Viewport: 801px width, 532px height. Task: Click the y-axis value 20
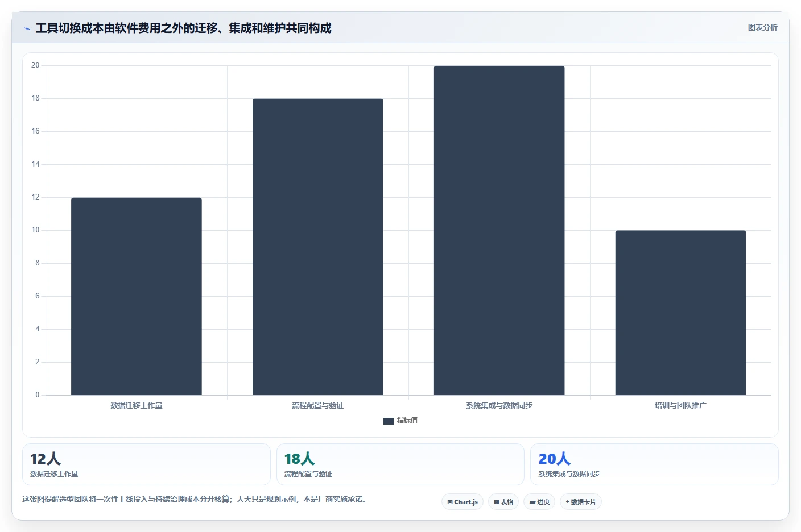tap(35, 65)
